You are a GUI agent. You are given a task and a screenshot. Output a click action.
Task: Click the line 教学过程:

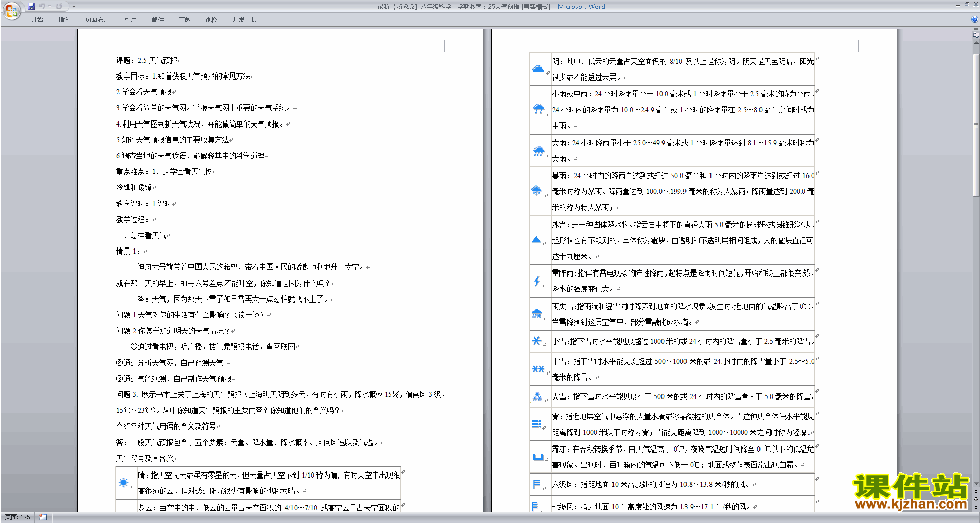coord(132,219)
